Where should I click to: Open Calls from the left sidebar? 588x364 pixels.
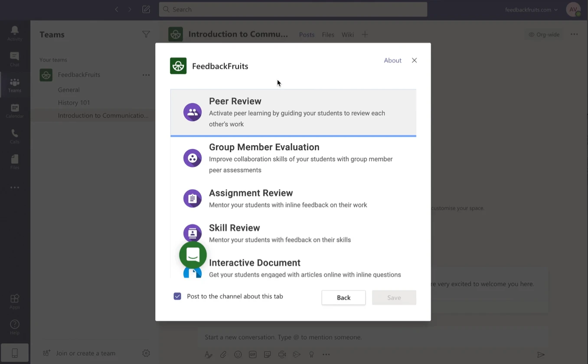[x=14, y=136]
